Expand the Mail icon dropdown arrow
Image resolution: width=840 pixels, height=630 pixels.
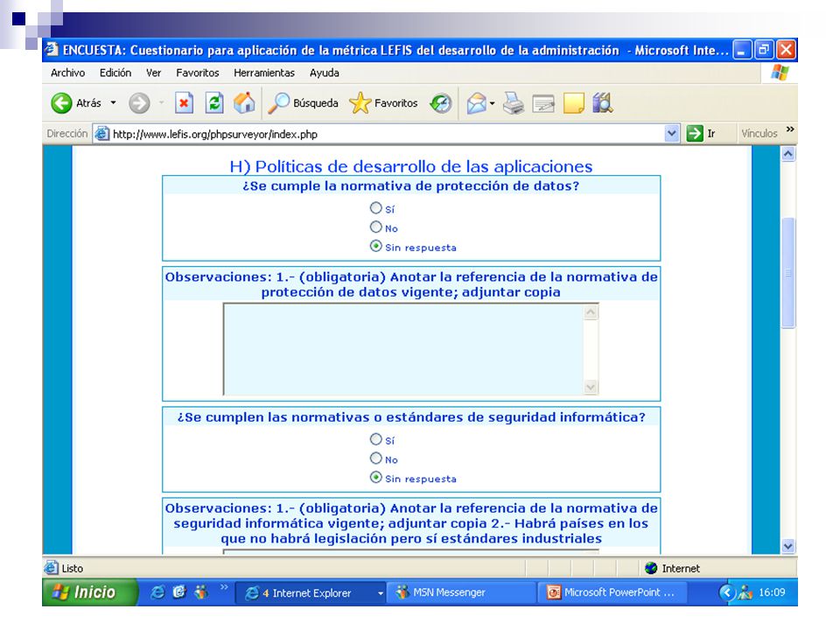493,103
